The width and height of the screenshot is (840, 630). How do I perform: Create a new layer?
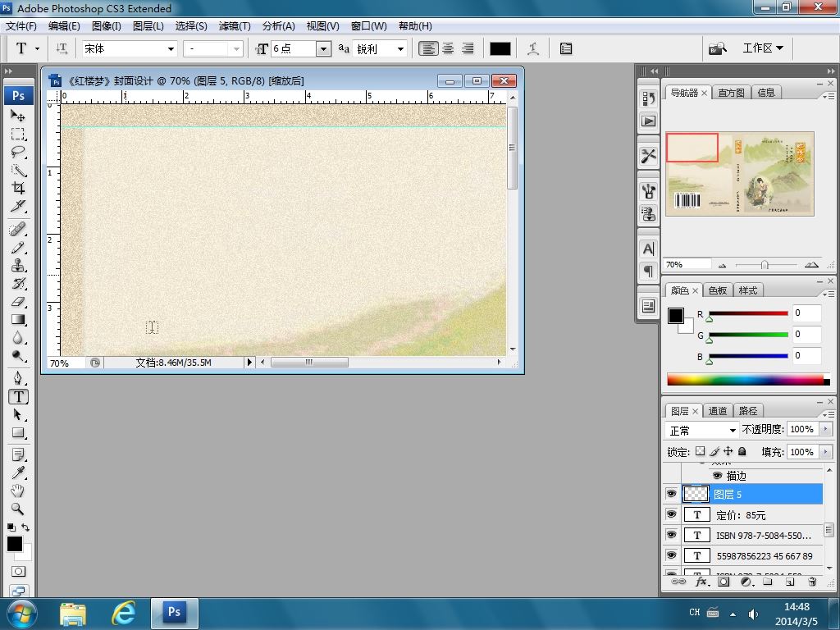pyautogui.click(x=790, y=582)
